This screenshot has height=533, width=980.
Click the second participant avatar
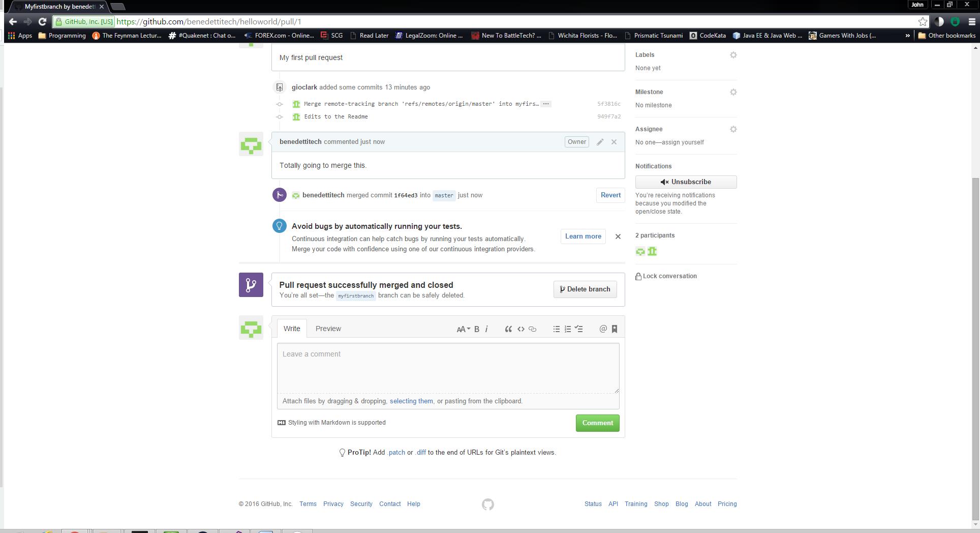point(652,251)
